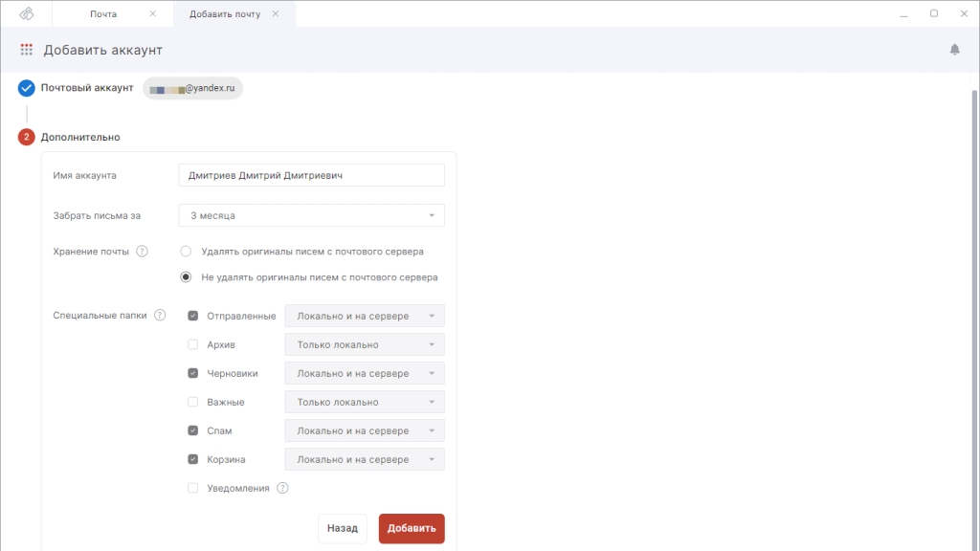Open the Забрать письма за dropdown
Viewport: 980px width, 551px height.
pyautogui.click(x=311, y=216)
